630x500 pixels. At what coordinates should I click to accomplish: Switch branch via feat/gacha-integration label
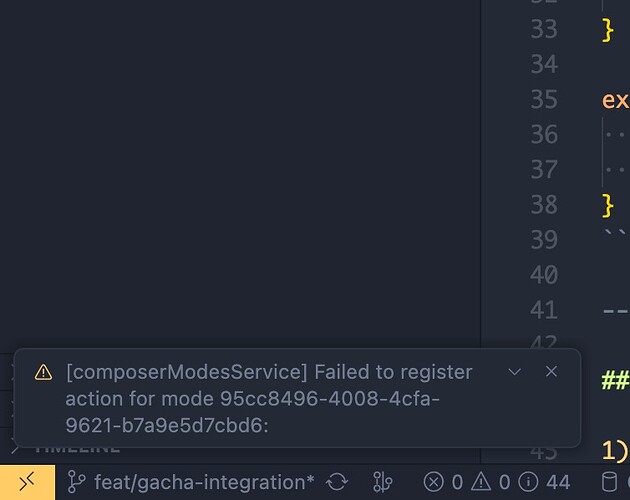(204, 482)
